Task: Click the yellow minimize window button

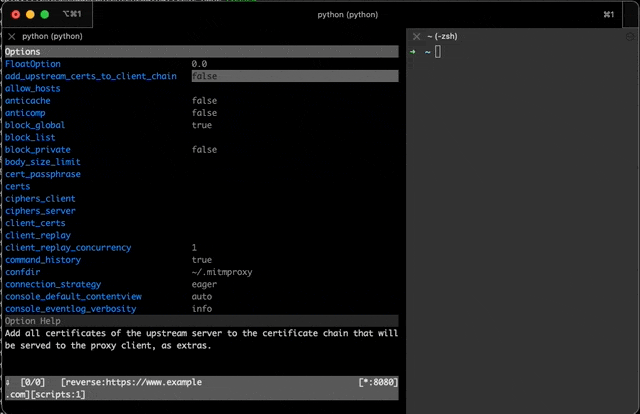Action: click(30, 15)
